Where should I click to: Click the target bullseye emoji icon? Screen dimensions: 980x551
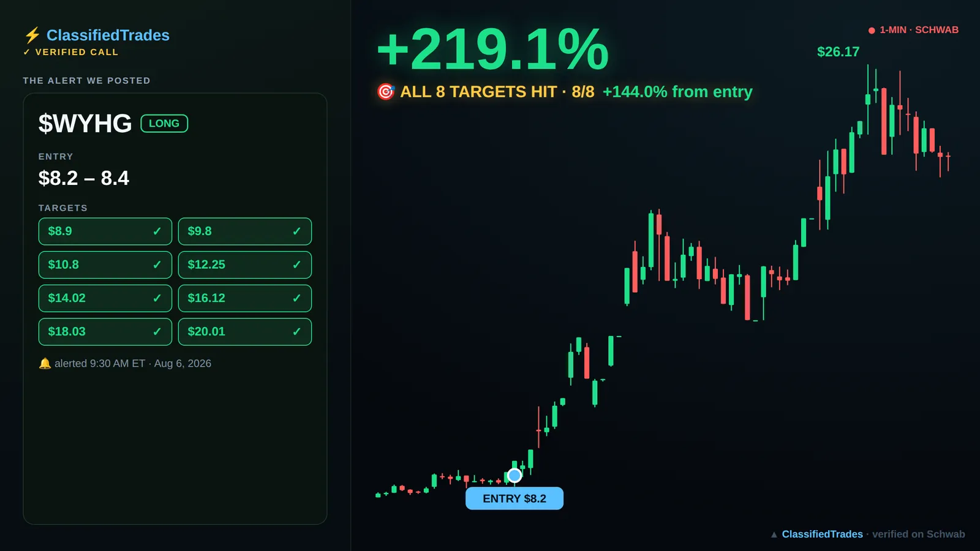pos(386,92)
